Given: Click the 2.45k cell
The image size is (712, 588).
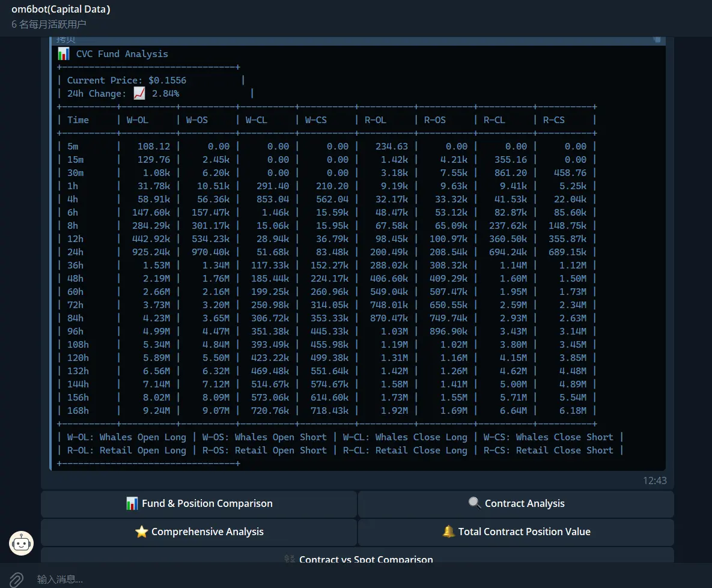Looking at the screenshot, I should click(x=216, y=159).
